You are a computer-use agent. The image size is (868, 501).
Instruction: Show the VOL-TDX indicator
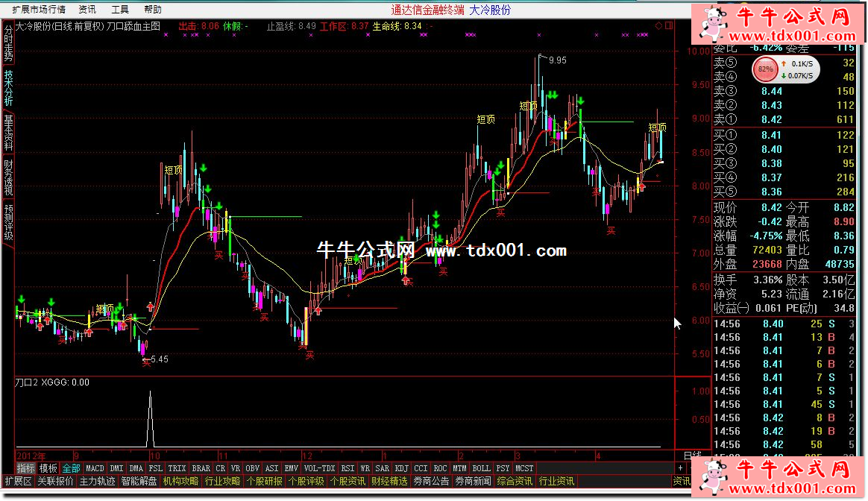pos(319,468)
